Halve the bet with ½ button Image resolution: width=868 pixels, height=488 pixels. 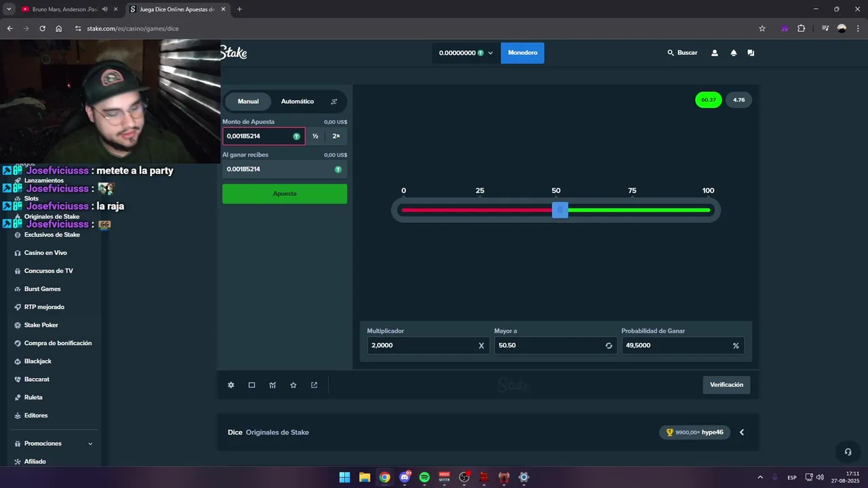point(315,136)
